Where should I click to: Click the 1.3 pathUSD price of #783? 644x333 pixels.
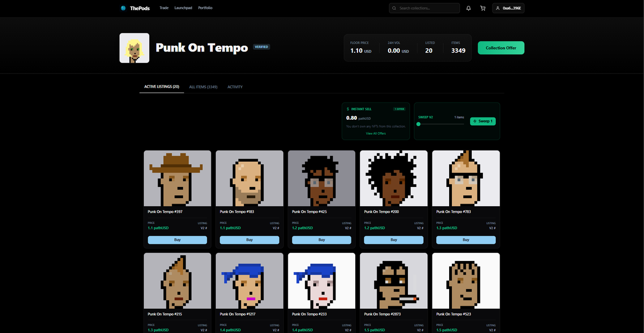(447, 228)
